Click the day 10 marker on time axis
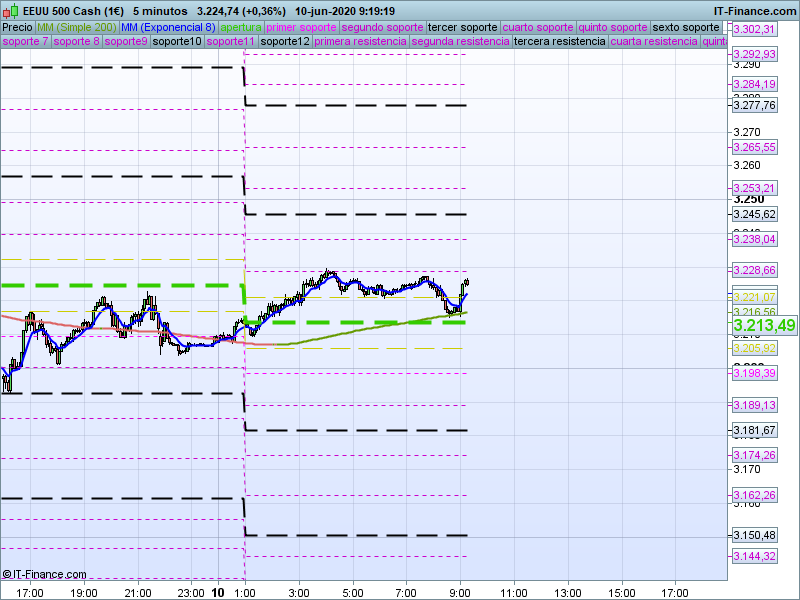 pos(218,592)
